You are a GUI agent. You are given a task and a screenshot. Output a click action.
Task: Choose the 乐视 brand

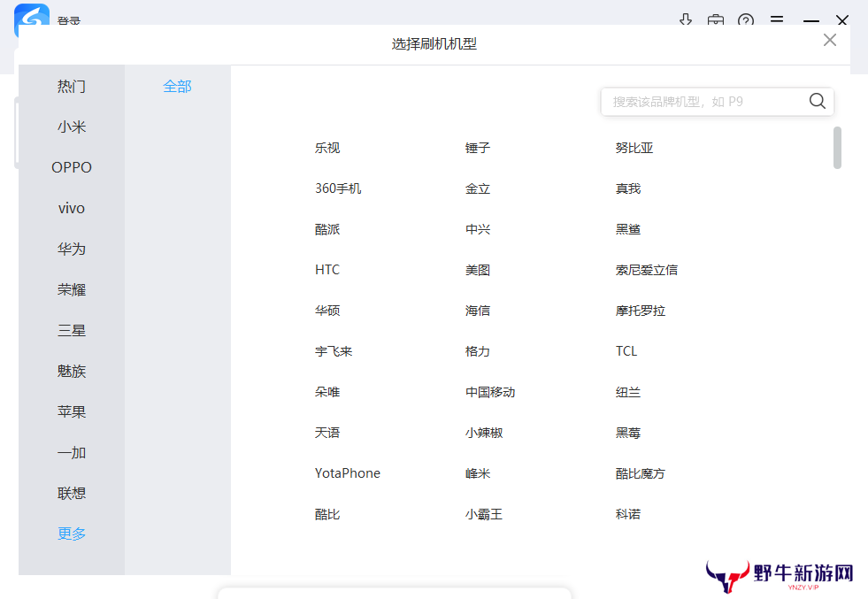click(327, 148)
